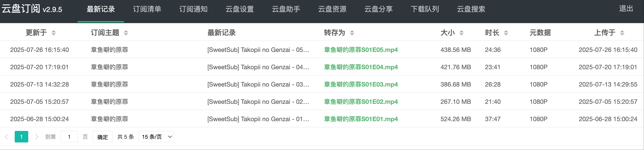Sort by 订阅主题 column arrows
Screen dimensions: 644x150
pos(126,33)
